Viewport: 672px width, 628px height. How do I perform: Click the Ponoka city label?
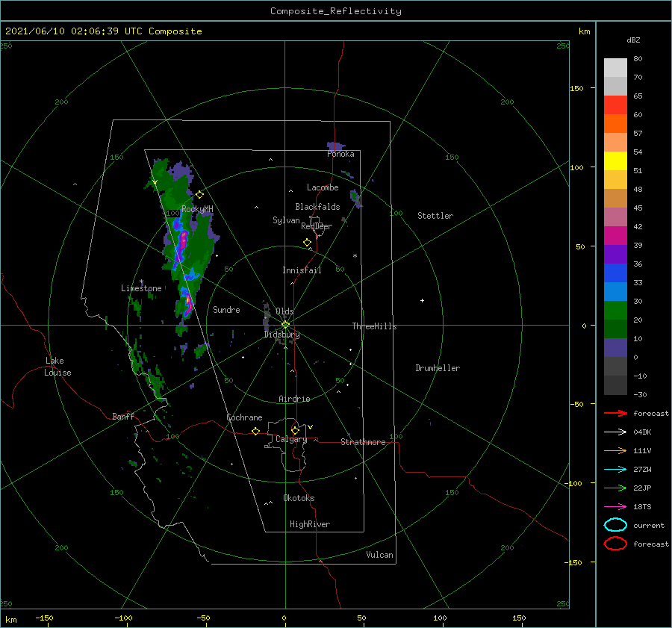[340, 154]
